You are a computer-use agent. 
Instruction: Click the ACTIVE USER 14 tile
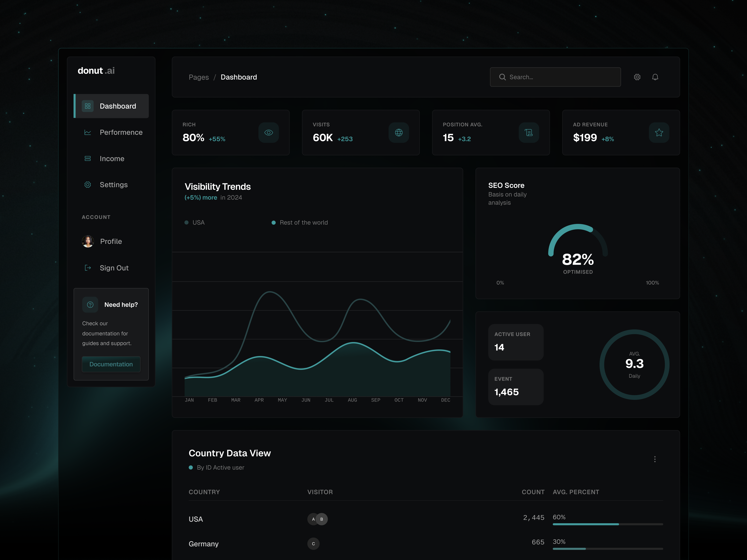coord(516,342)
